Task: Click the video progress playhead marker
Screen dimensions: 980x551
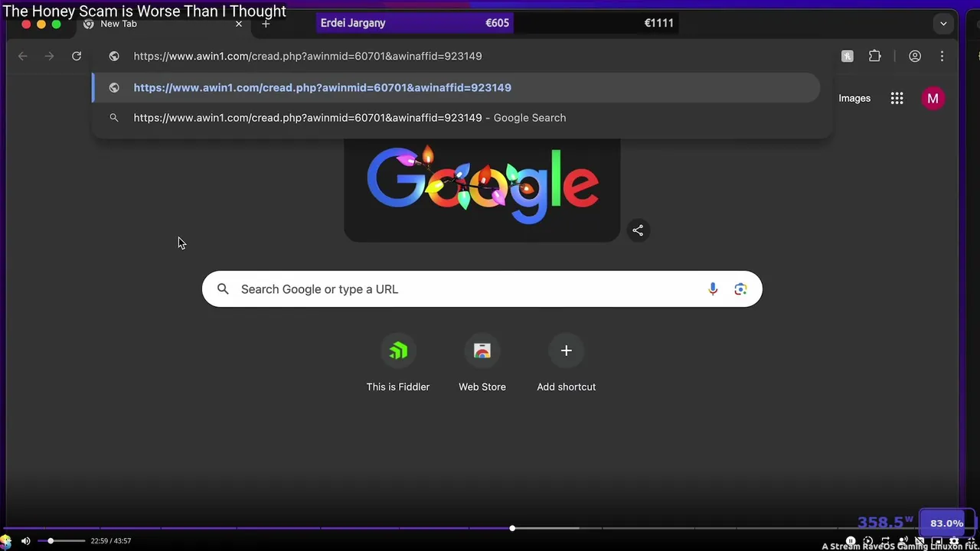Action: coord(512,528)
